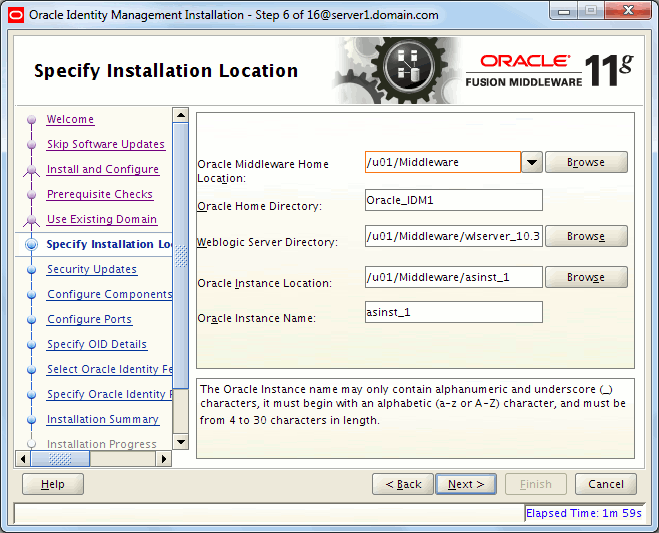Open the Configure Components step
The height and width of the screenshot is (533, 659).
pyautogui.click(x=109, y=294)
